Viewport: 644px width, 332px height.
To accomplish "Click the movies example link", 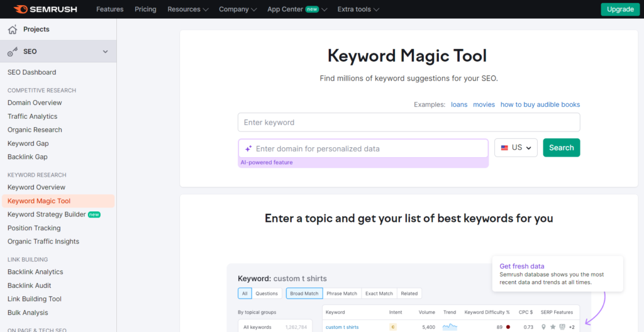I will click(484, 104).
